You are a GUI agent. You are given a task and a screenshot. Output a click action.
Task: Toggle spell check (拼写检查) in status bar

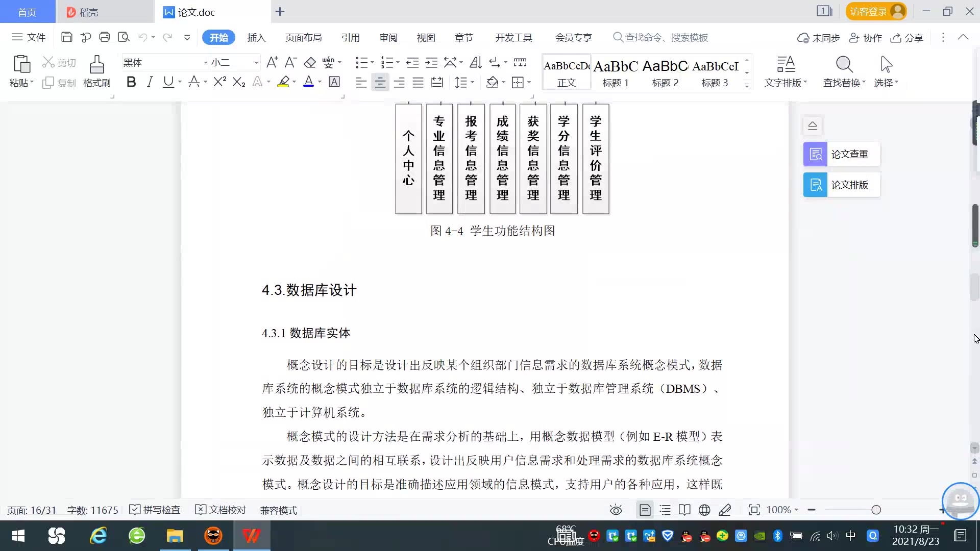(x=155, y=510)
